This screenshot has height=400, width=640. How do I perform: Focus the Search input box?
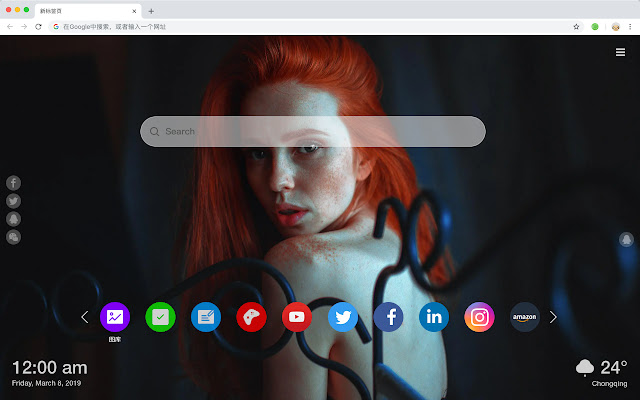(313, 131)
